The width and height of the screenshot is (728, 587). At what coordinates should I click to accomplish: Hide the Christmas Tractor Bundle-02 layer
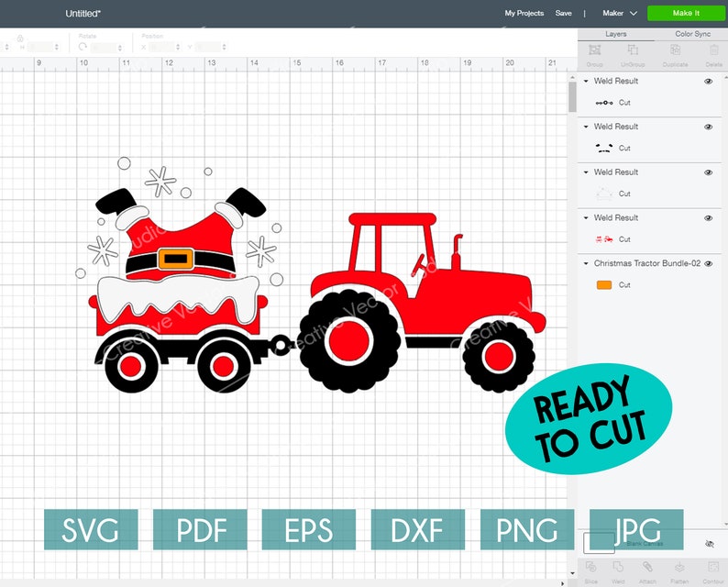[708, 263]
